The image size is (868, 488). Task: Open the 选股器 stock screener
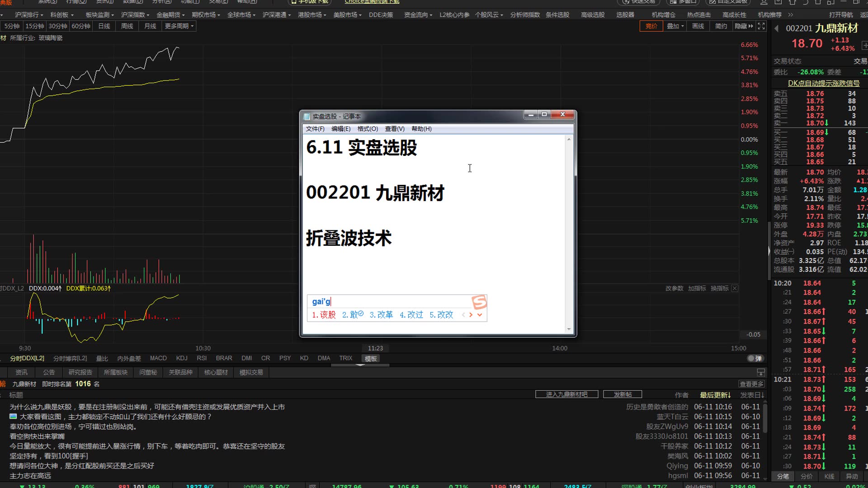tap(625, 15)
